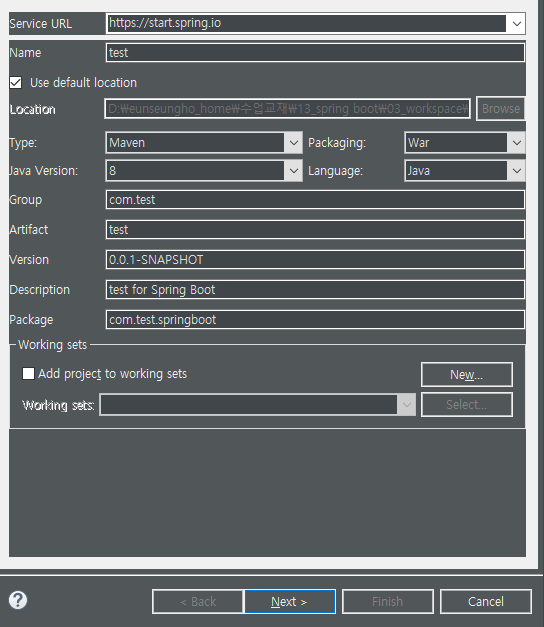This screenshot has height=627, width=544.
Task: Focus the Service URL text field
Action: [x=307, y=24]
